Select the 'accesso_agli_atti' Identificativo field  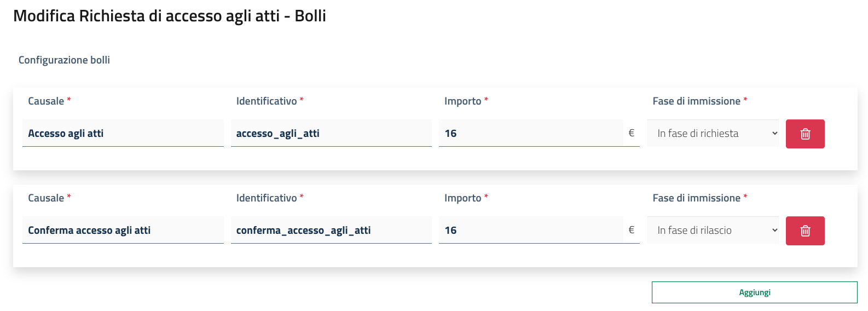point(331,133)
